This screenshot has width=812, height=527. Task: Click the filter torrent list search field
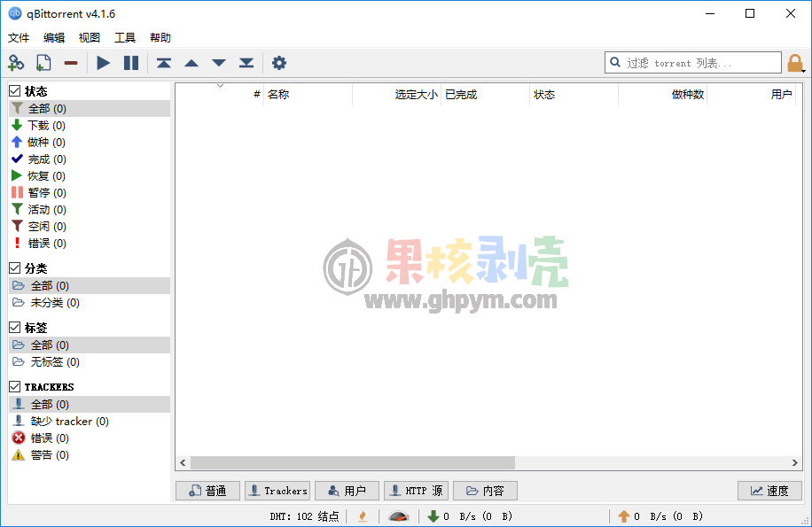tap(693, 63)
